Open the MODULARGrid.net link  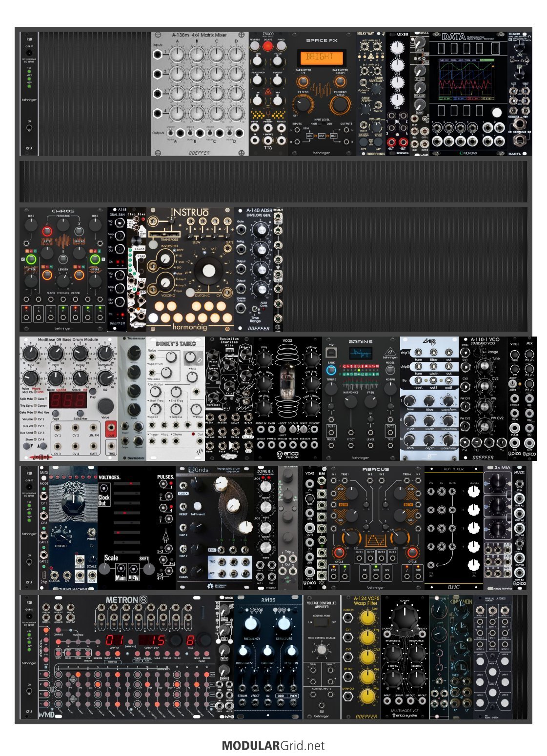click(273, 745)
